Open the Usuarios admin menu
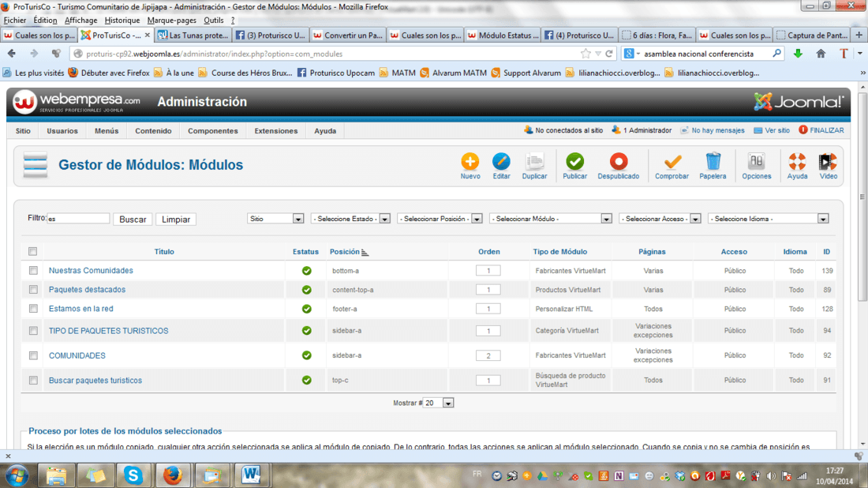This screenshot has width=868, height=488. [62, 131]
